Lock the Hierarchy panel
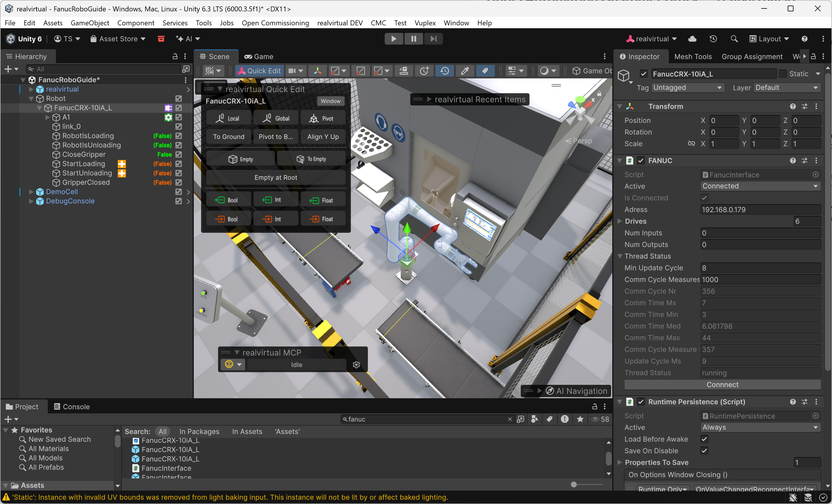This screenshot has width=832, height=504. point(175,57)
